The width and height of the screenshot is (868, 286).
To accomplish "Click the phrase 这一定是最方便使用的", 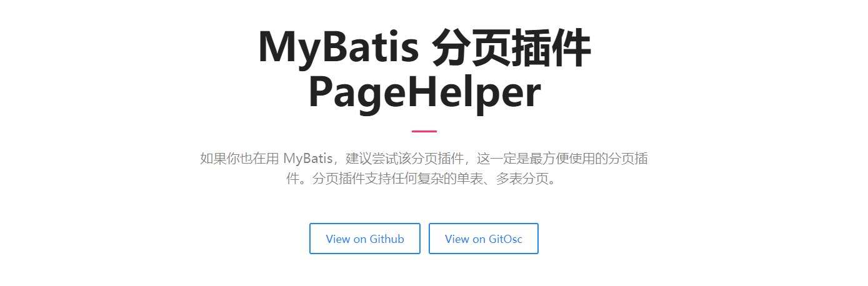I will tap(544, 158).
